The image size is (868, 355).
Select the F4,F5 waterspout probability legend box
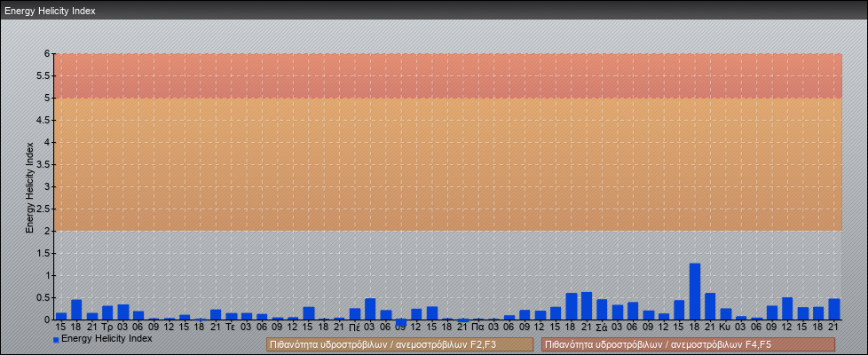[x=688, y=344]
